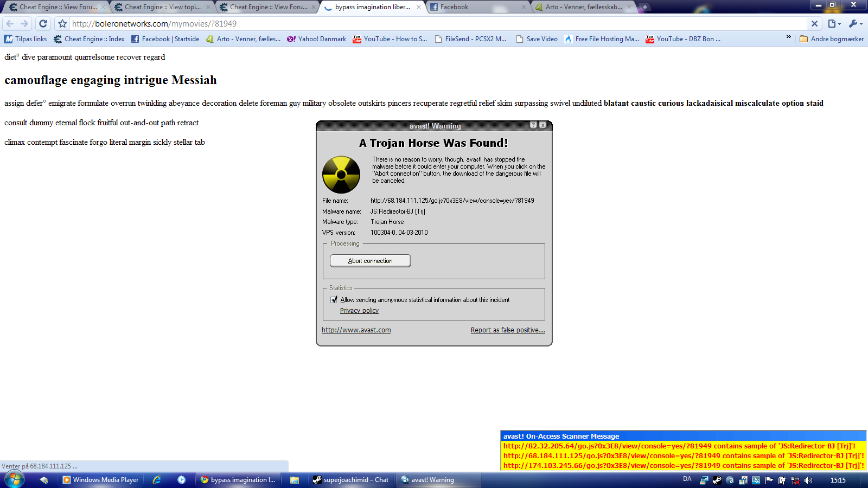Open the avast Privacy policy link
868x488 pixels.
(x=359, y=311)
